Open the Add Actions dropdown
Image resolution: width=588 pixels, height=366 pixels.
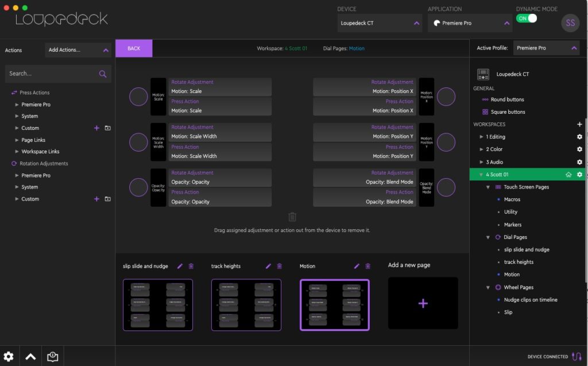[78, 50]
